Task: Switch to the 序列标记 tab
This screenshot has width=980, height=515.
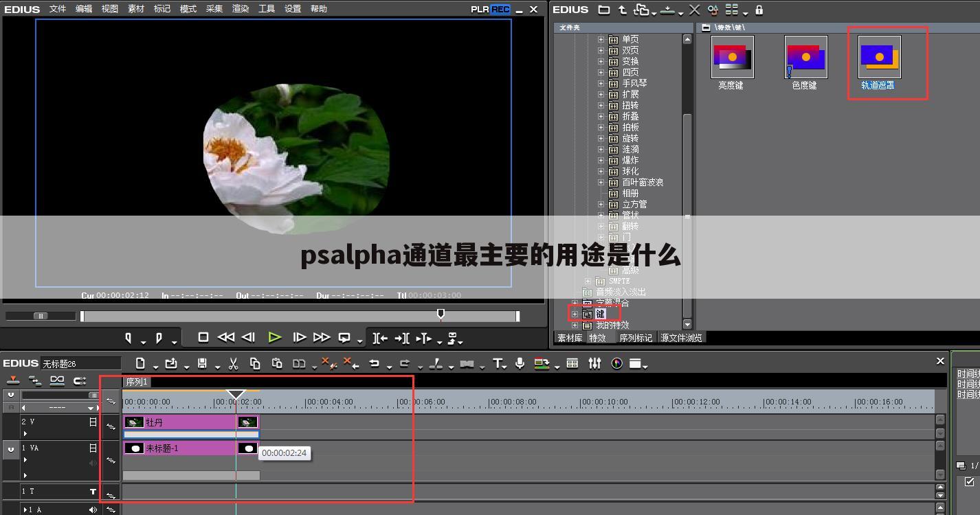Action: pos(636,338)
